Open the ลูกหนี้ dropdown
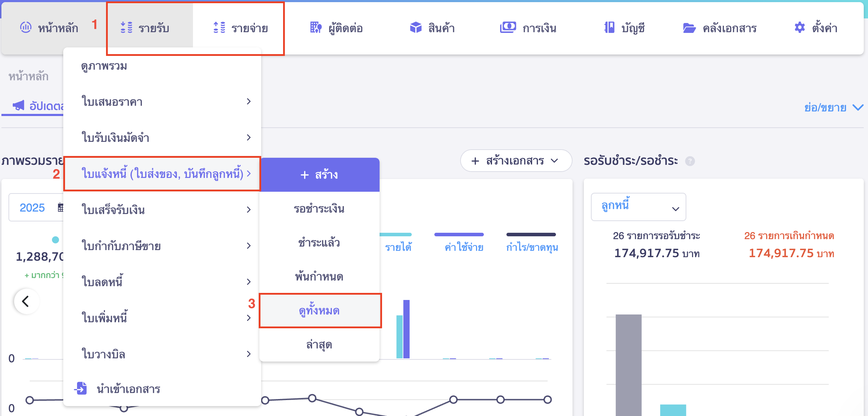Viewport: 868px width, 416px height. coord(638,207)
